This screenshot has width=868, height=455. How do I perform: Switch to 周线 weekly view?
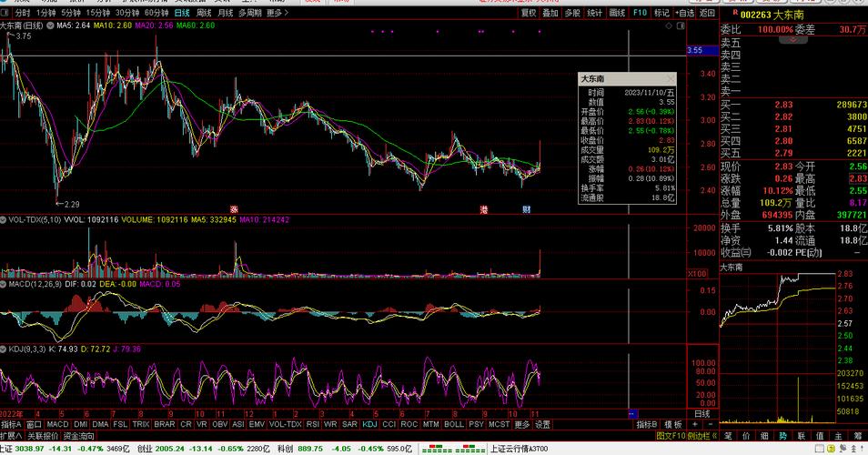tap(205, 13)
